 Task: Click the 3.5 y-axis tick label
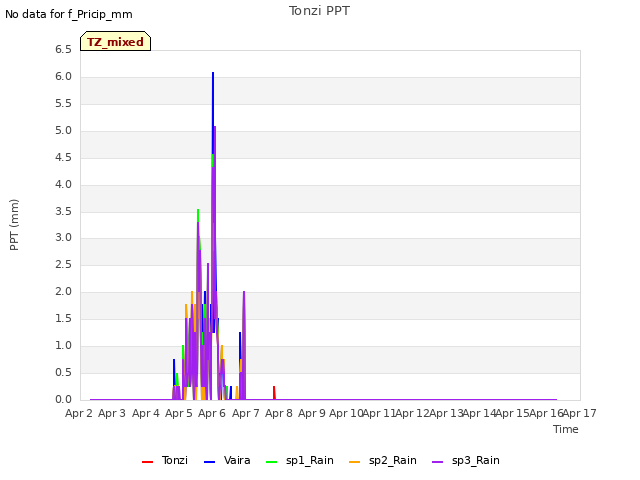point(63,211)
